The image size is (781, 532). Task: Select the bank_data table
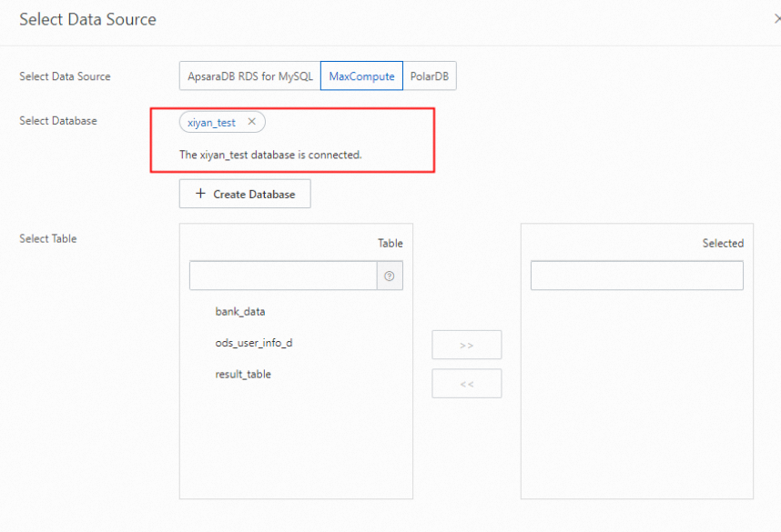pyautogui.click(x=240, y=312)
